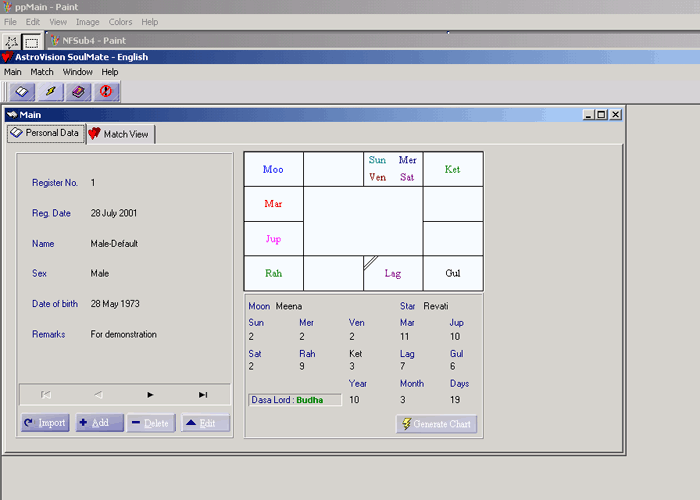Click the Moo cell in the chart

coord(273,169)
